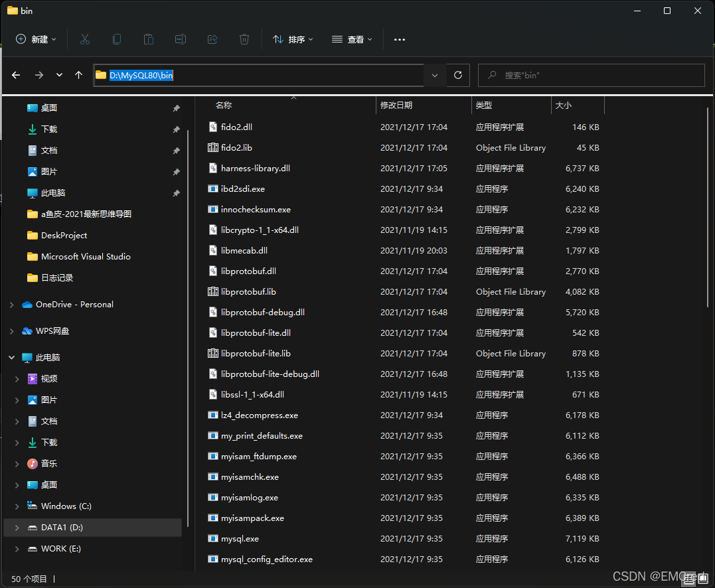Viewport: 715px width, 588px height.
Task: Click fido2.lib library file icon
Action: [213, 148]
